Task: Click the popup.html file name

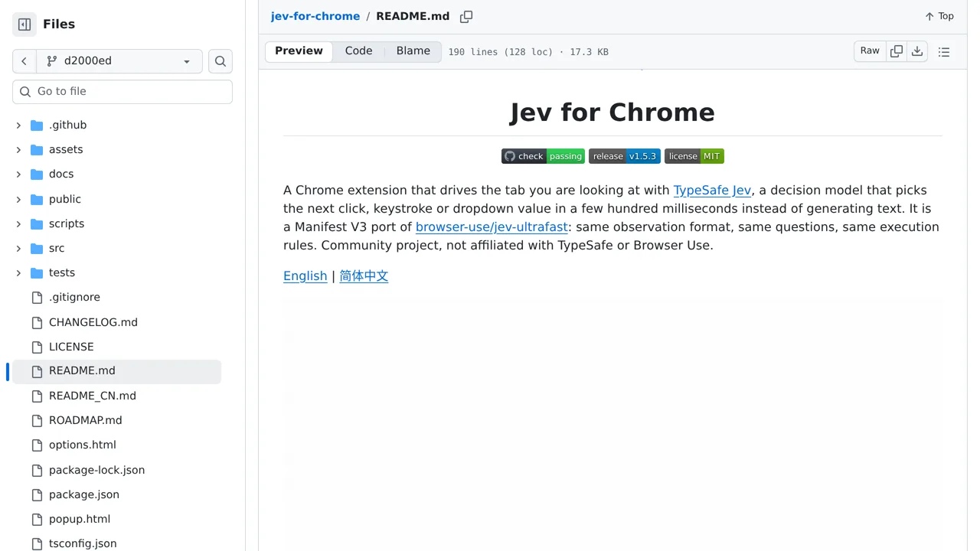Action: (x=80, y=520)
